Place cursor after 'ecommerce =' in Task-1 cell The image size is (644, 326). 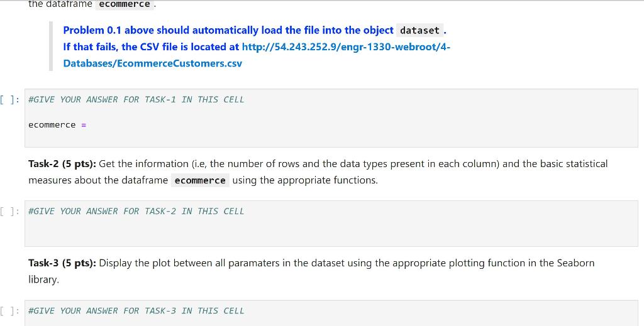[88, 125]
